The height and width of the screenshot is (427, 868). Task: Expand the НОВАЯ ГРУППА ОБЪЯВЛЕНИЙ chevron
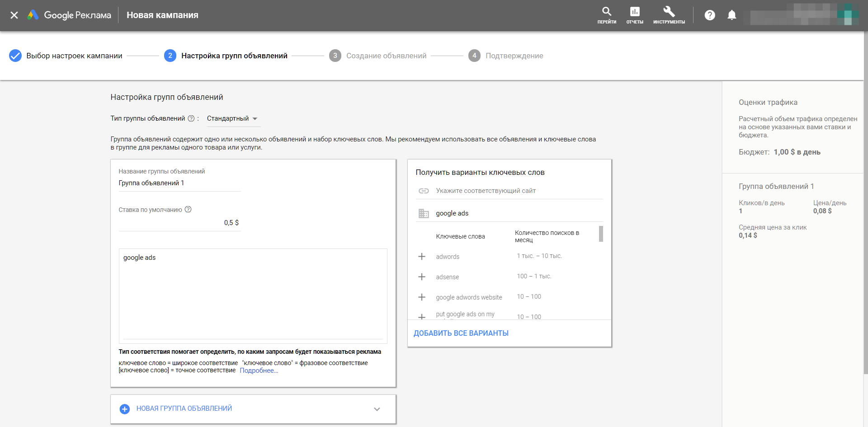pos(377,409)
